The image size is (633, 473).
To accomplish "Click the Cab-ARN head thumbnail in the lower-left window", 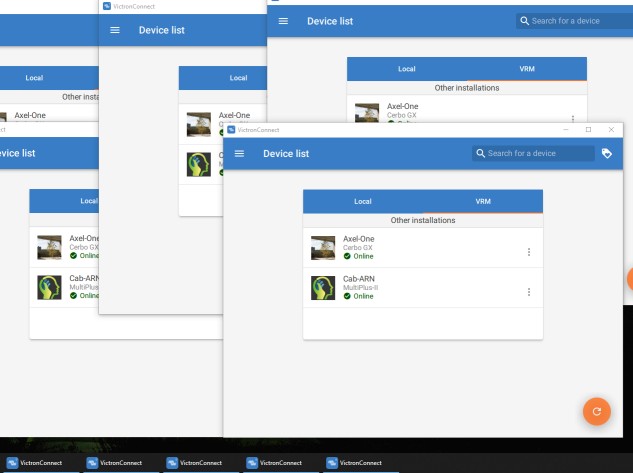I will point(49,287).
